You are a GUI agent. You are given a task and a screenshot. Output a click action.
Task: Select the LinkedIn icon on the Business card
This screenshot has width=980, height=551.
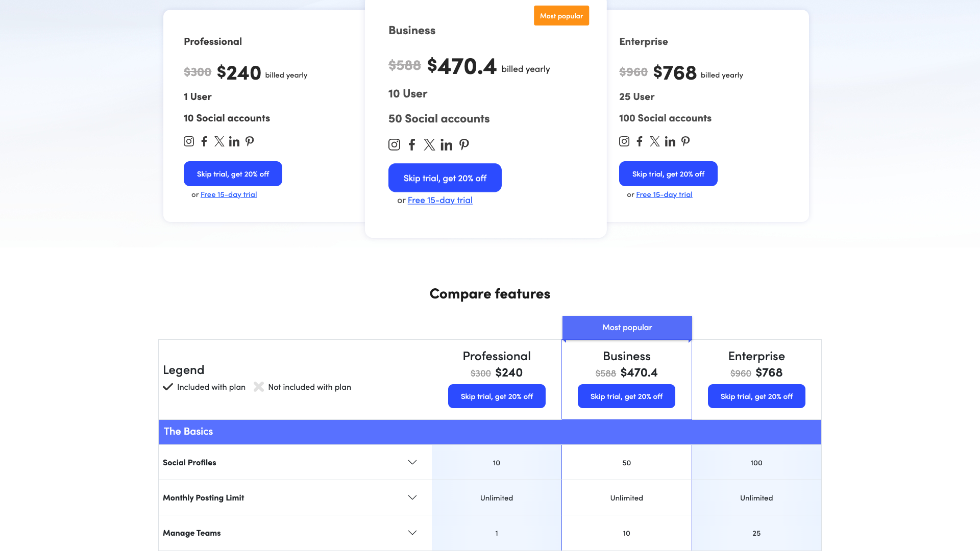point(447,144)
